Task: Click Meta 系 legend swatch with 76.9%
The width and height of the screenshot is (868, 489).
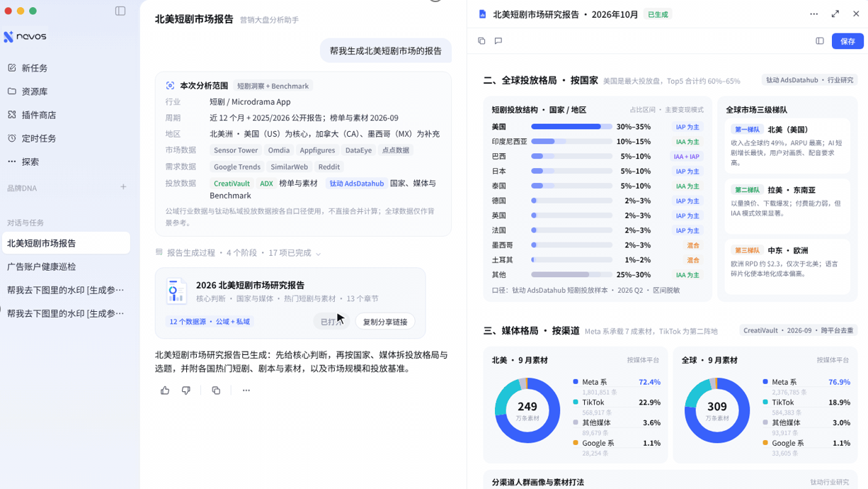Action: [x=765, y=382]
